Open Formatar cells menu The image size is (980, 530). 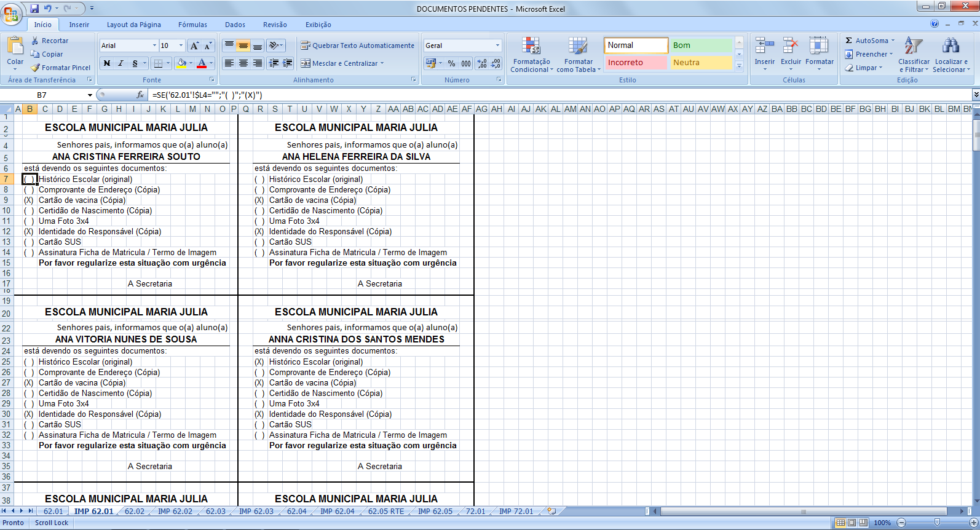820,54
